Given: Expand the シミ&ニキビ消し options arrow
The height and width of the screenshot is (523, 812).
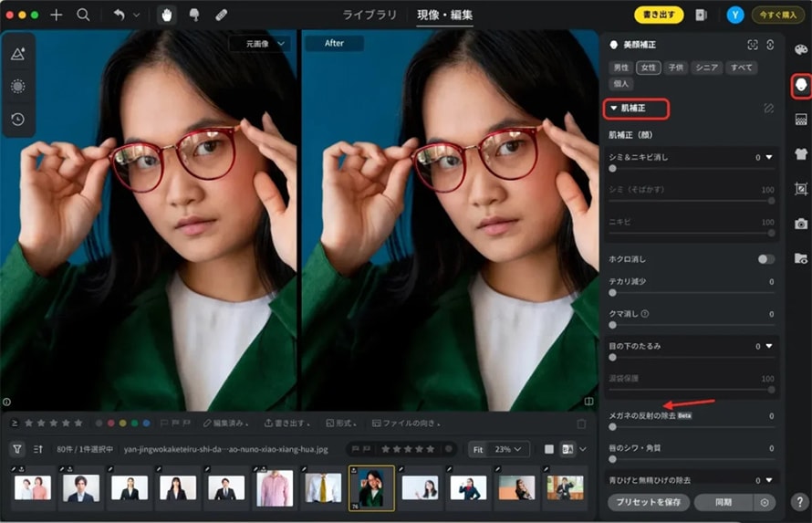Looking at the screenshot, I should pyautogui.click(x=769, y=157).
